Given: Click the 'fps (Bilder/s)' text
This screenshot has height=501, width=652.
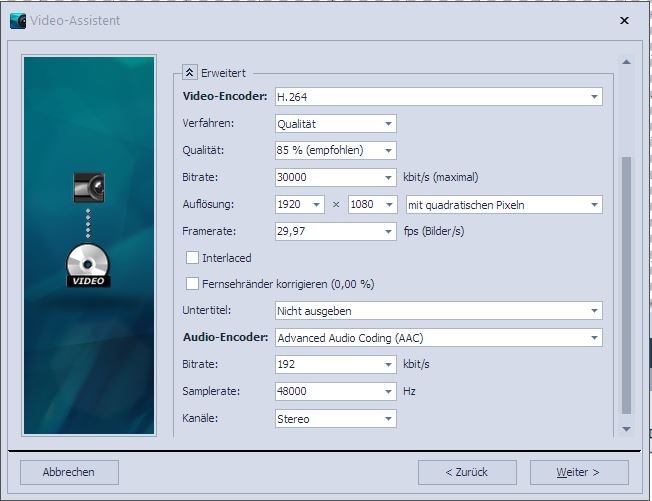Looking at the screenshot, I should [434, 231].
